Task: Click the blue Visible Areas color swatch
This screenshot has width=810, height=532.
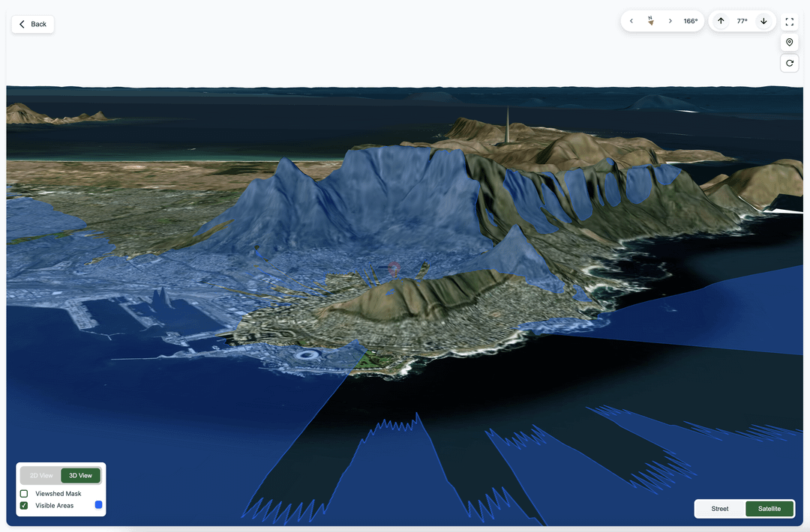Action: click(98, 505)
